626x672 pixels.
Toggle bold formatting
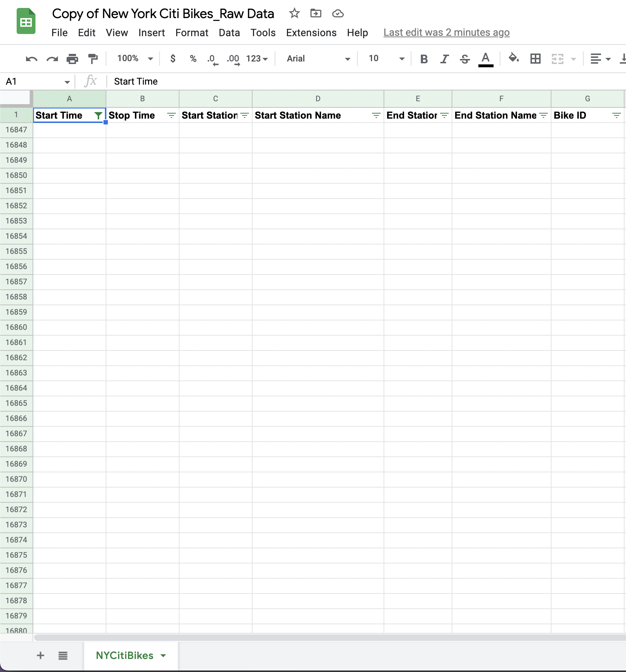click(424, 59)
